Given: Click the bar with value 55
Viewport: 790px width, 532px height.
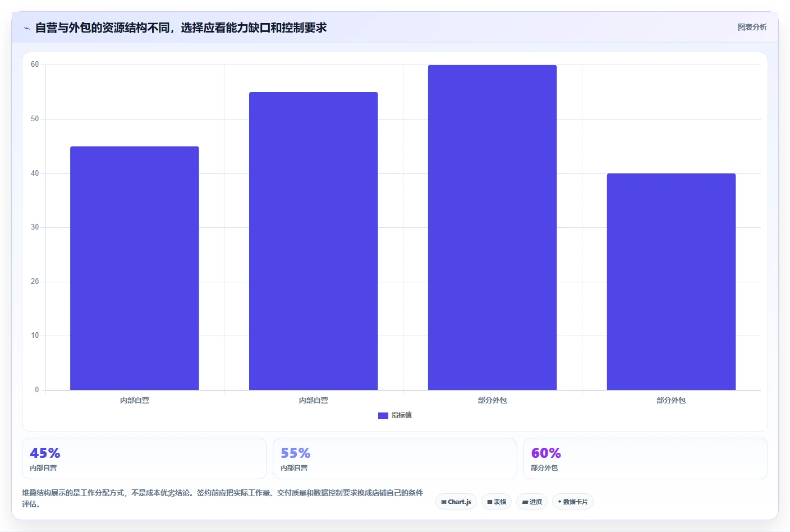Looking at the screenshot, I should [x=314, y=241].
